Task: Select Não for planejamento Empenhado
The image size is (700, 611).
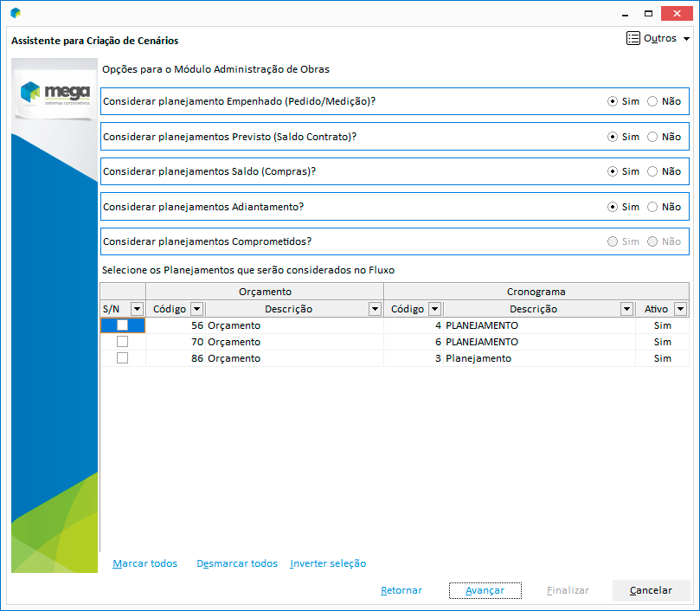Action: (652, 101)
